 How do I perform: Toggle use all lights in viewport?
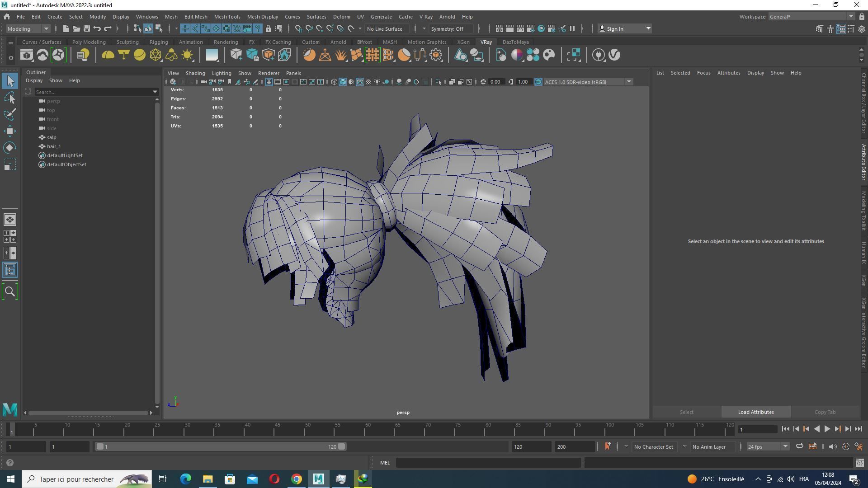377,82
